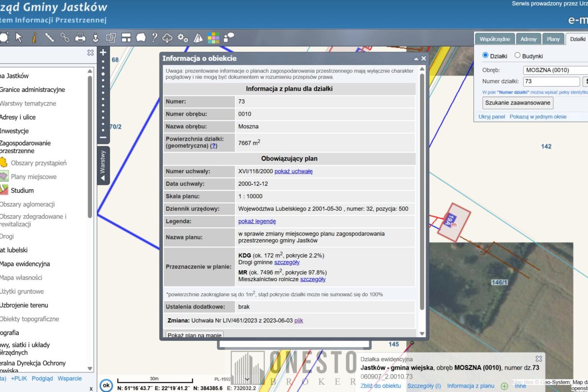The width and height of the screenshot is (588, 392).
Task: Click the chain link icon in the toolbar
Action: (x=65, y=38)
